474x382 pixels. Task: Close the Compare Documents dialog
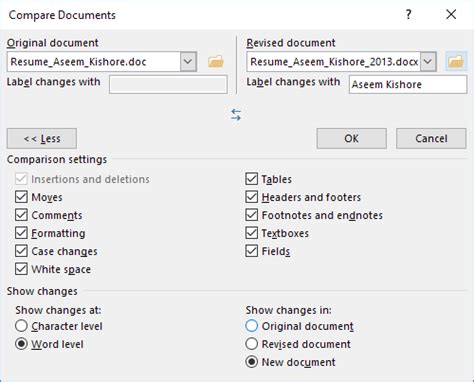pyautogui.click(x=451, y=15)
